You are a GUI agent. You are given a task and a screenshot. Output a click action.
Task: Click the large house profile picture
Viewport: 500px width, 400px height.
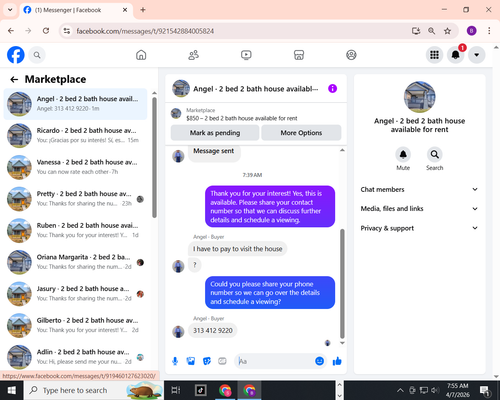coord(419,97)
